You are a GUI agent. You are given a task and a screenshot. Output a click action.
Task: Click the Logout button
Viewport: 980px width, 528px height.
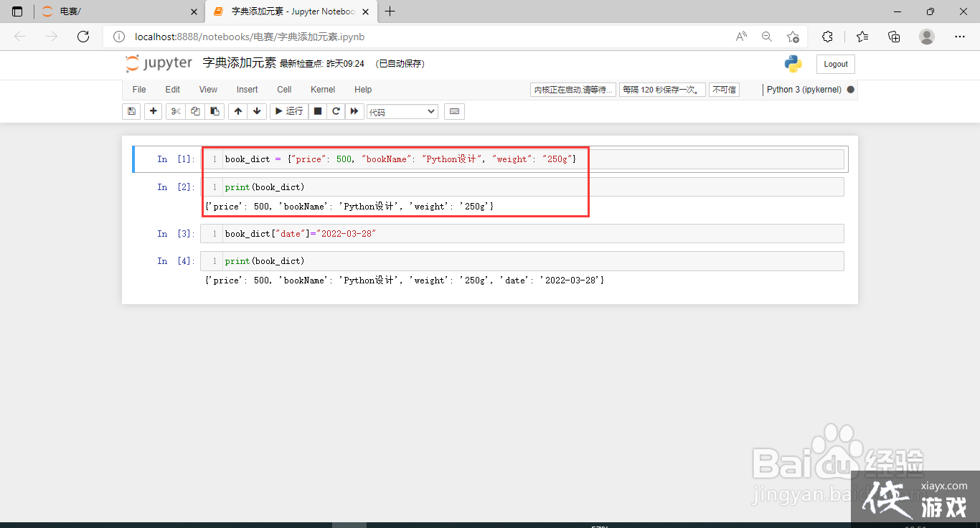click(x=836, y=64)
